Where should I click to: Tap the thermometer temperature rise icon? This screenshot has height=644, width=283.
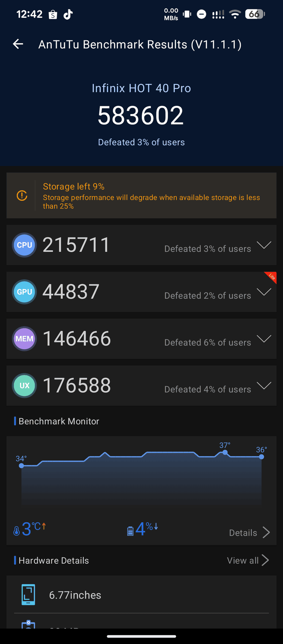(16, 531)
